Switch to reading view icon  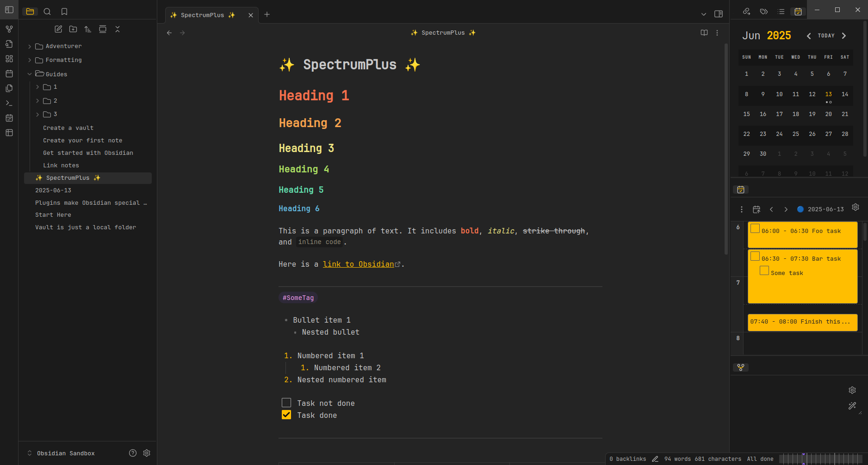pyautogui.click(x=704, y=33)
